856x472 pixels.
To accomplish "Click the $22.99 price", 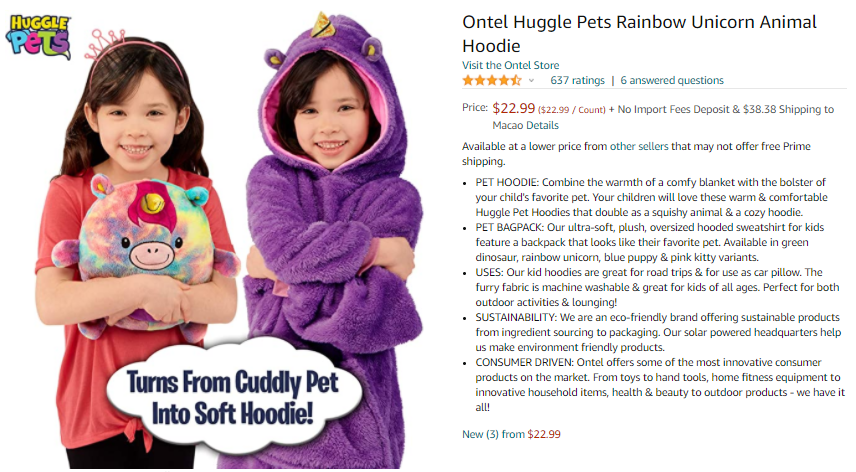I will click(x=513, y=108).
